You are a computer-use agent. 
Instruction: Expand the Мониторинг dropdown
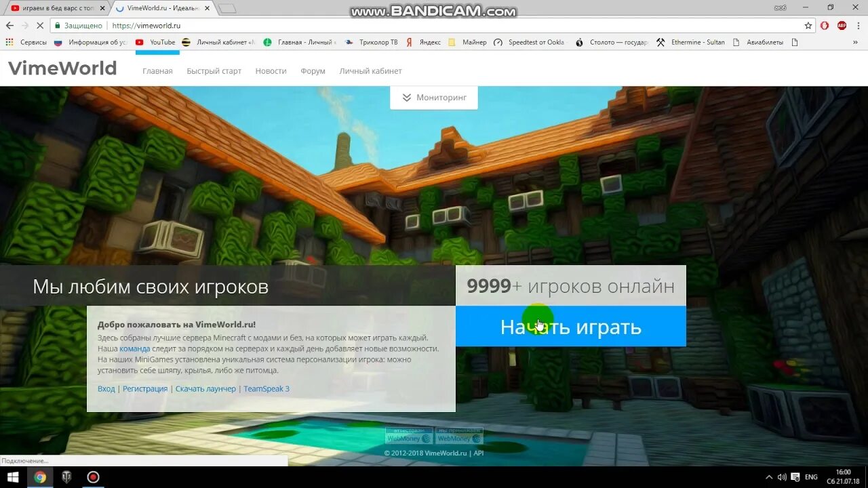[434, 98]
